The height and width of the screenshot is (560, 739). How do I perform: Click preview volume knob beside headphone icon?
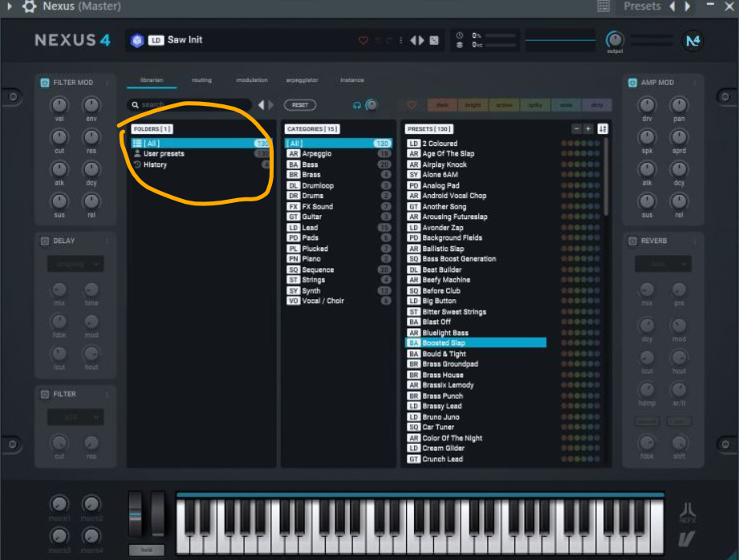(x=372, y=104)
